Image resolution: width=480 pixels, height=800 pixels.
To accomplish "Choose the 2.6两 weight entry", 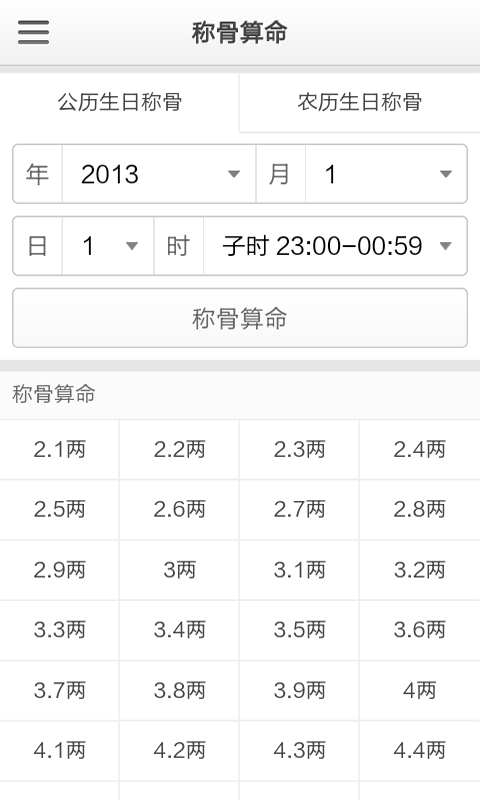I will (x=180, y=510).
